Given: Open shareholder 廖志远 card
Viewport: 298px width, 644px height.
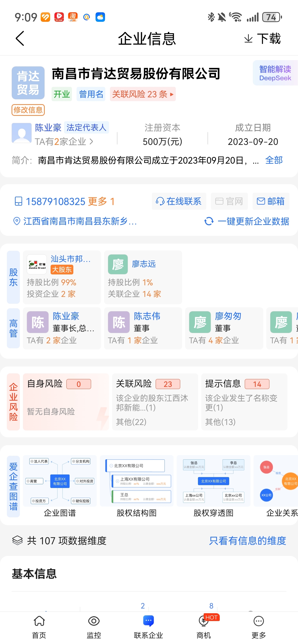Looking at the screenshot, I should pyautogui.click(x=143, y=277).
